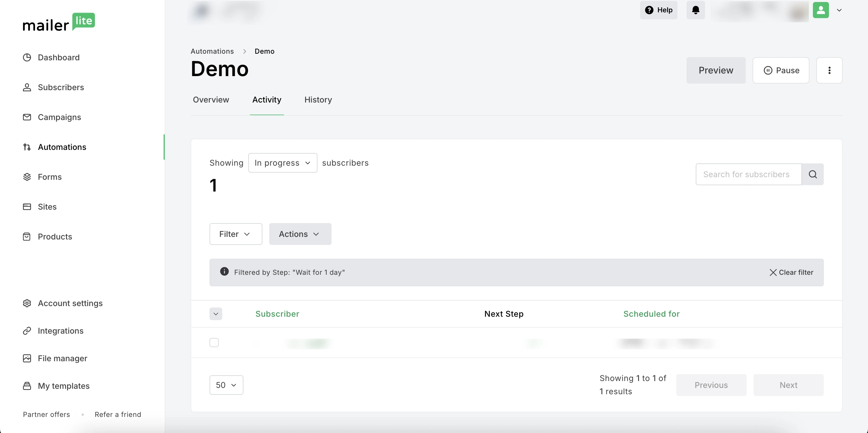Tick the subscriber row checkbox
Viewport: 868px width, 433px height.
[x=214, y=343]
